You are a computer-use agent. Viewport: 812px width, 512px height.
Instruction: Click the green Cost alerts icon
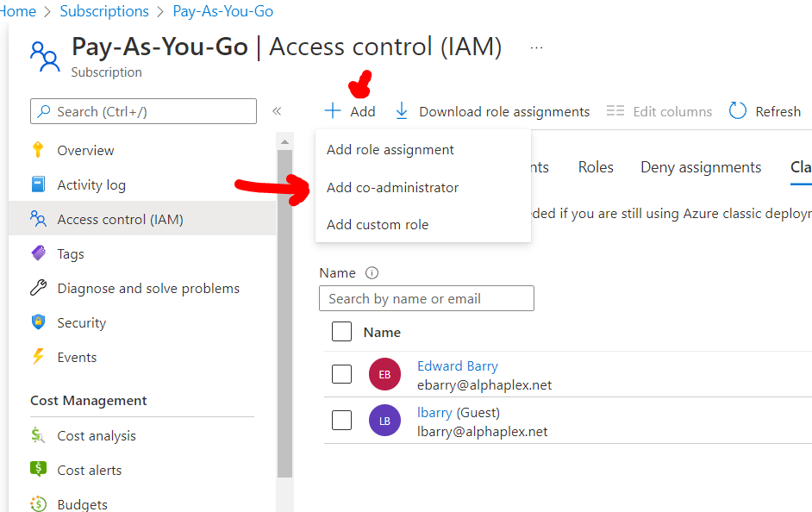click(38, 469)
